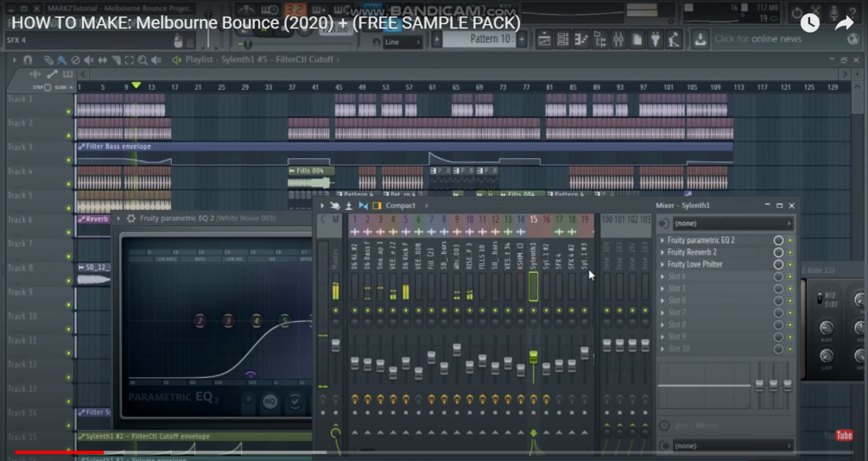Open mixer output (none) dropdown at bottom
The height and width of the screenshot is (461, 868).
pos(733,445)
